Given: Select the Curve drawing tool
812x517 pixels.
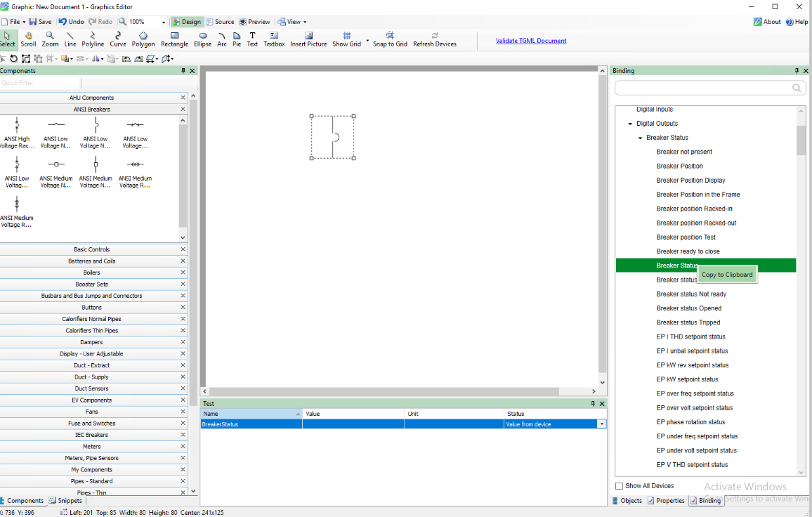Looking at the screenshot, I should click(118, 39).
